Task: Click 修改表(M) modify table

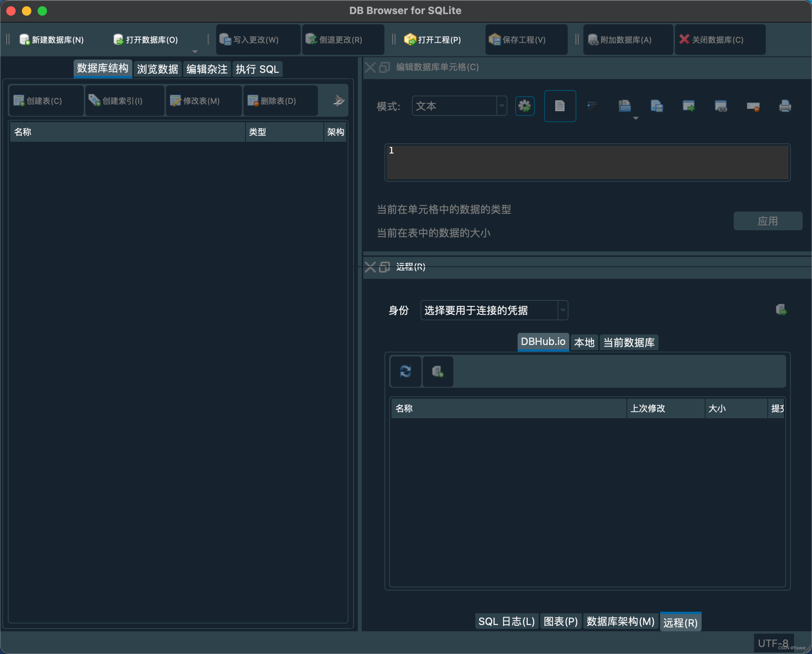Action: 204,101
